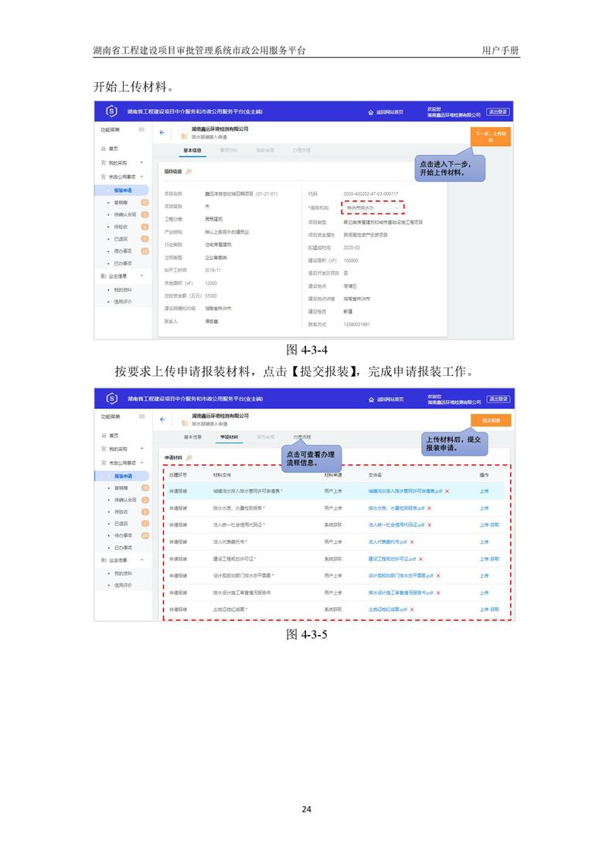
Task: Delete 排水水质、水量检测报告.pdf with its red X
Action: pyautogui.click(x=429, y=508)
